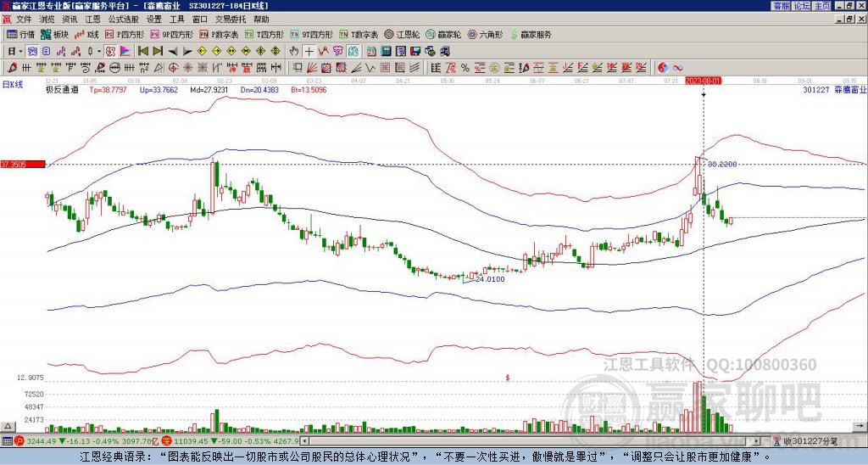
Task: Click the 主页 link in title bar
Action: 821,6
